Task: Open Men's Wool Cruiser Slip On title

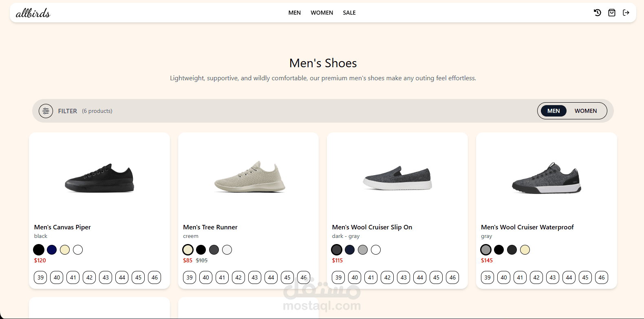Action: pyautogui.click(x=372, y=227)
